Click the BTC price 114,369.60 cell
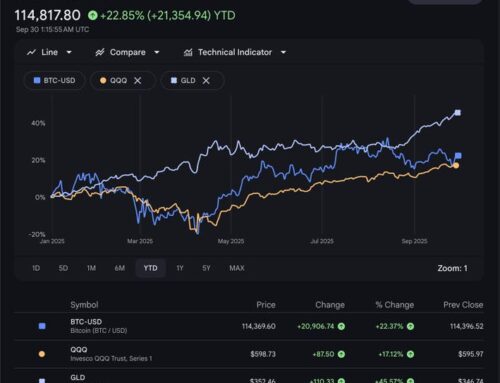 (259, 326)
